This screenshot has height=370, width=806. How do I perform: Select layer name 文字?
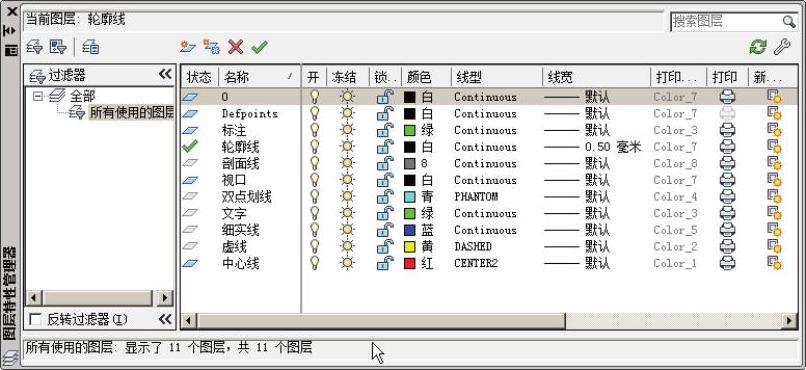(x=234, y=213)
